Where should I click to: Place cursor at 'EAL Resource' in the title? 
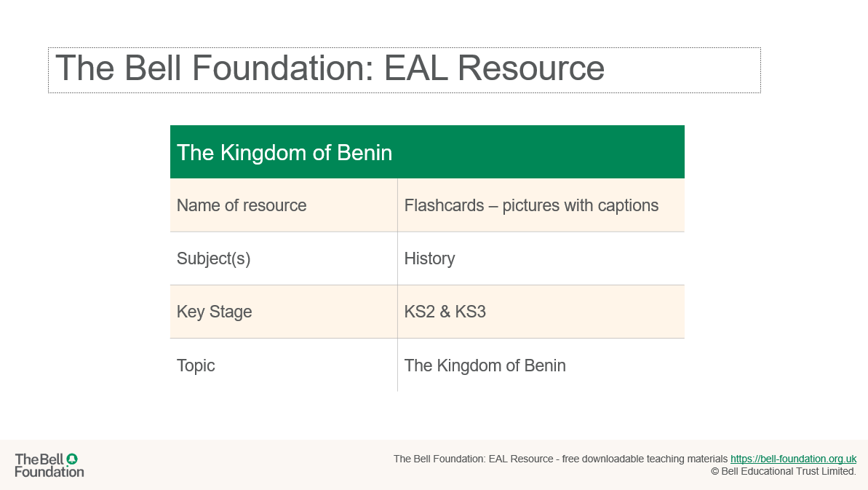point(494,68)
